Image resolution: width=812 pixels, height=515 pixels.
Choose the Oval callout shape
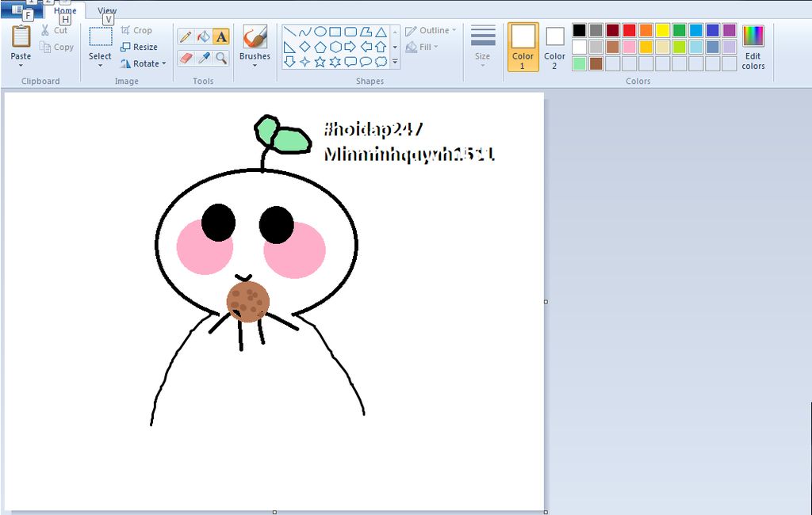[x=366, y=62]
